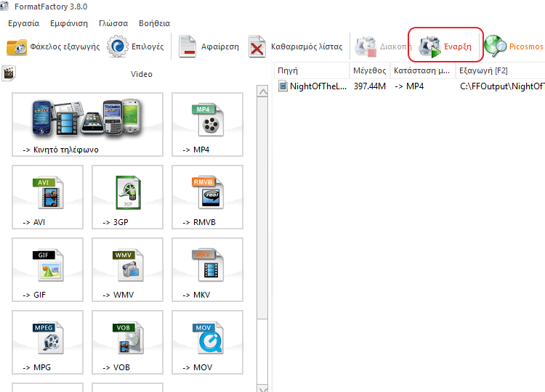Start conversion with Έναρξη button

445,46
